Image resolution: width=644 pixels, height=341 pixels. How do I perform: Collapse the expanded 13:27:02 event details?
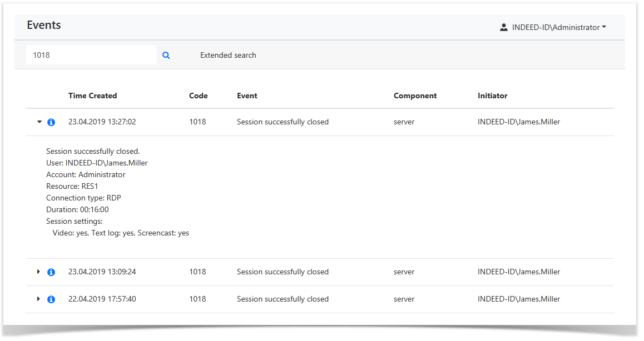point(39,122)
